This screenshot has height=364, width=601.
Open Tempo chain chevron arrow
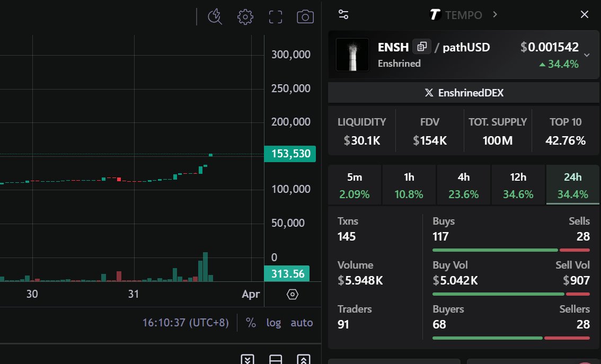point(495,14)
